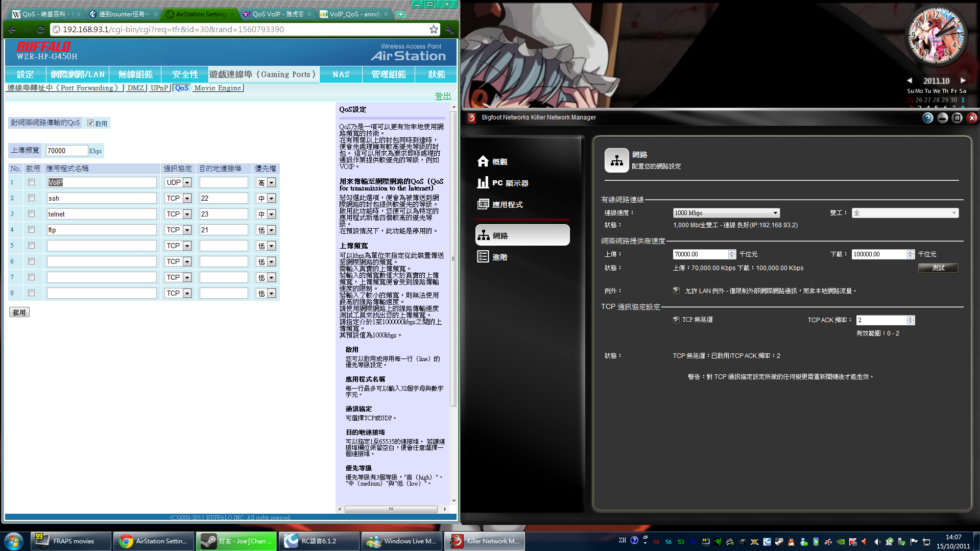Screen dimensions: 980x551
Task: Toggle the 允許 LAN 例外 checkbox
Action: 676,291
